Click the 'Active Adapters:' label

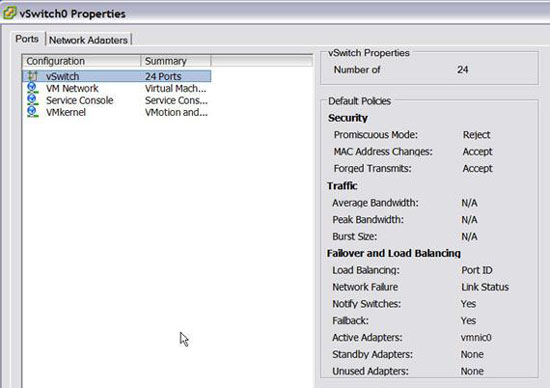tap(367, 337)
